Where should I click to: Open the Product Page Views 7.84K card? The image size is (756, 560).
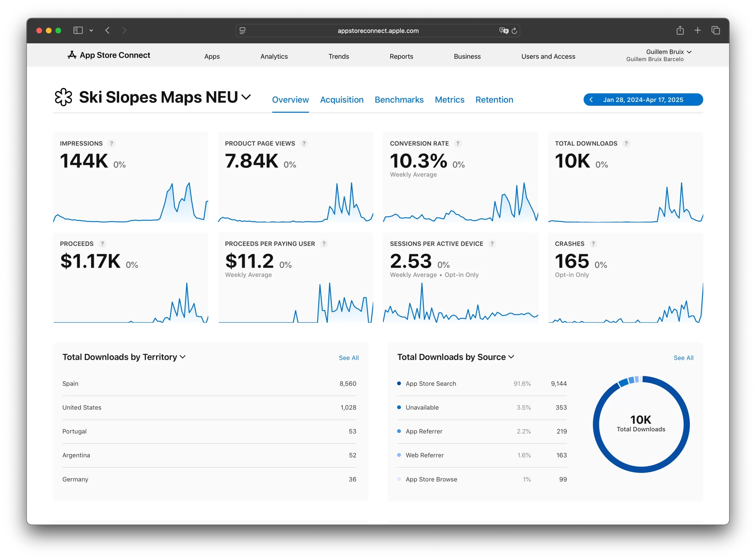(x=295, y=178)
